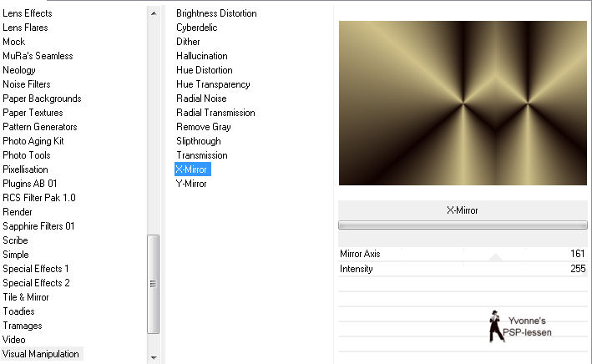Adjust the Intensity slider
The image size is (592, 364).
tap(463, 269)
